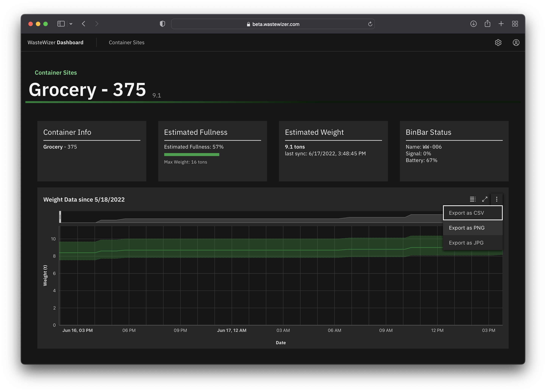Go forward with the Safari arrow
This screenshot has height=392, width=546.
[96, 24]
